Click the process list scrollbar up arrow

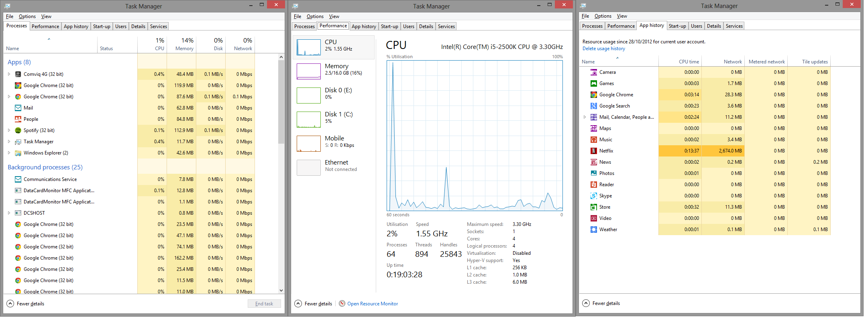coord(281,57)
